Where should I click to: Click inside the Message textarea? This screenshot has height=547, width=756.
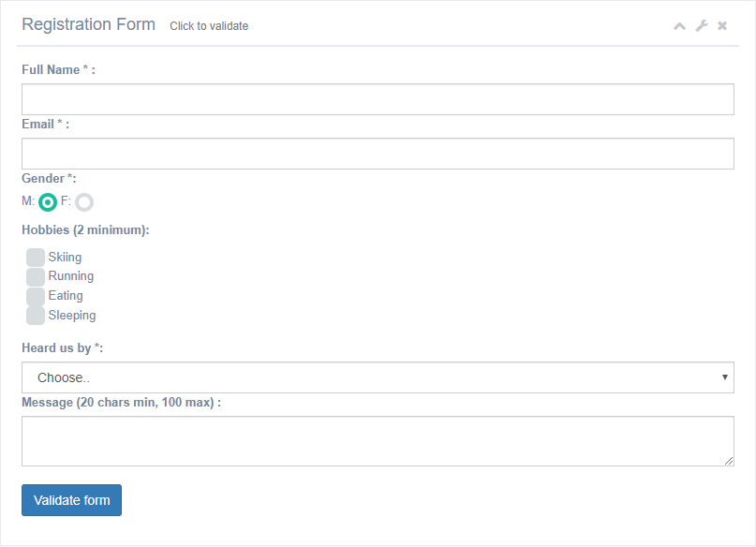[378, 441]
